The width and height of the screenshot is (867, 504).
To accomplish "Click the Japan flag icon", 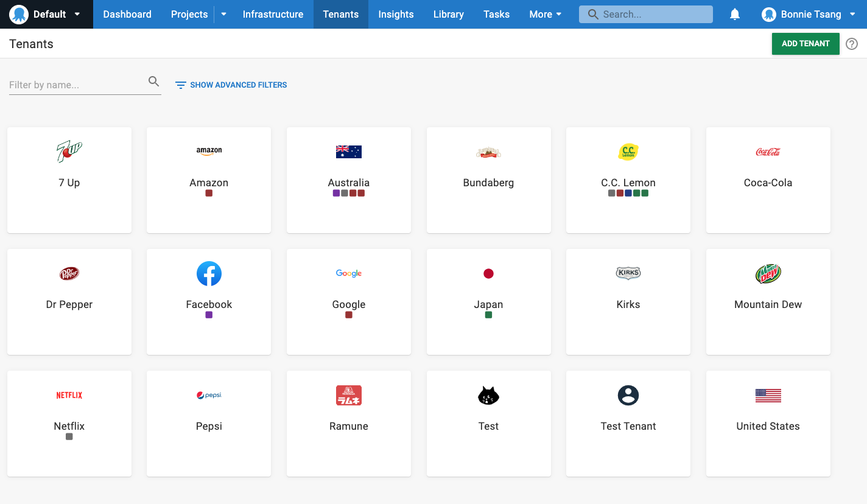I will (488, 273).
